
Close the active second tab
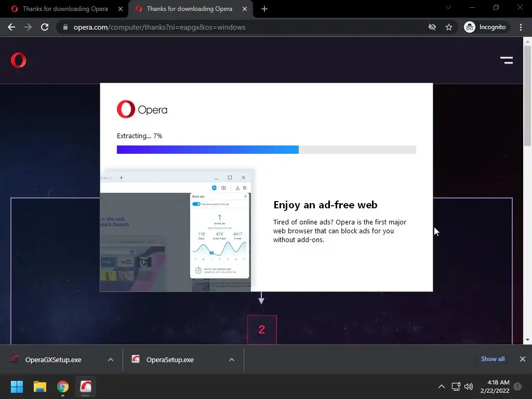tap(245, 9)
